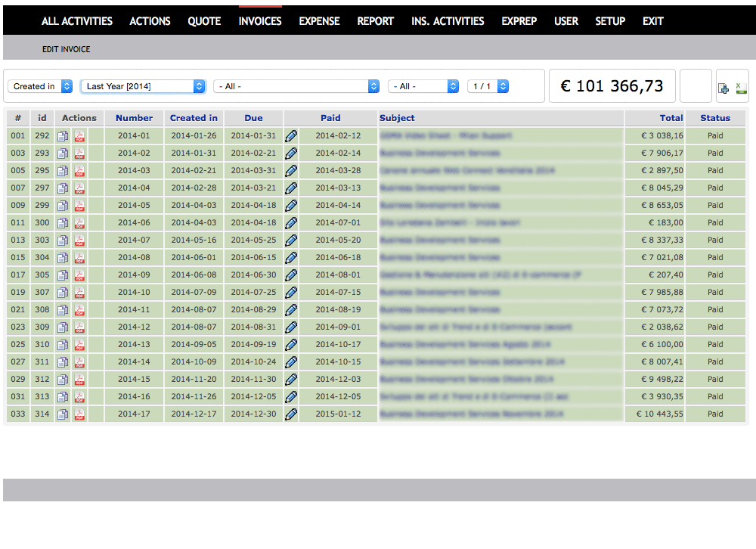Click the paid date 2015-01-12

tap(338, 414)
